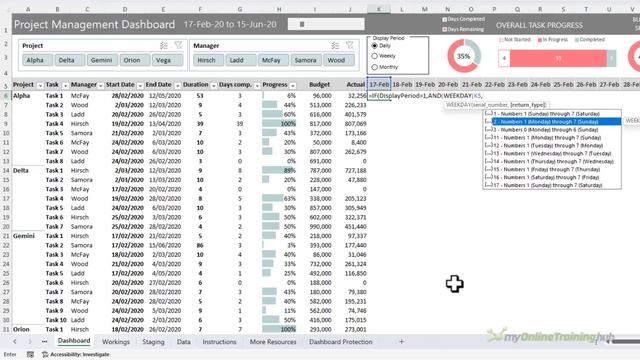Open Duration filter dropdown
Screen dimensions: 640x360
[213, 85]
